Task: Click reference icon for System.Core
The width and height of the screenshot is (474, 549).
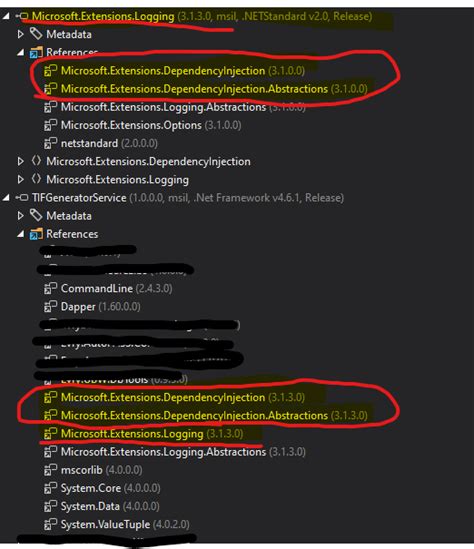Action: click(x=50, y=488)
